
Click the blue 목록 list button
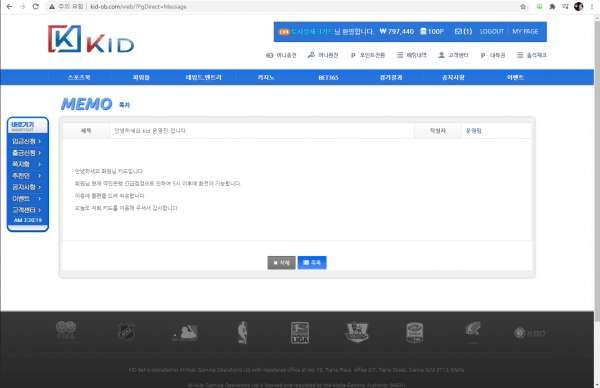coord(312,262)
